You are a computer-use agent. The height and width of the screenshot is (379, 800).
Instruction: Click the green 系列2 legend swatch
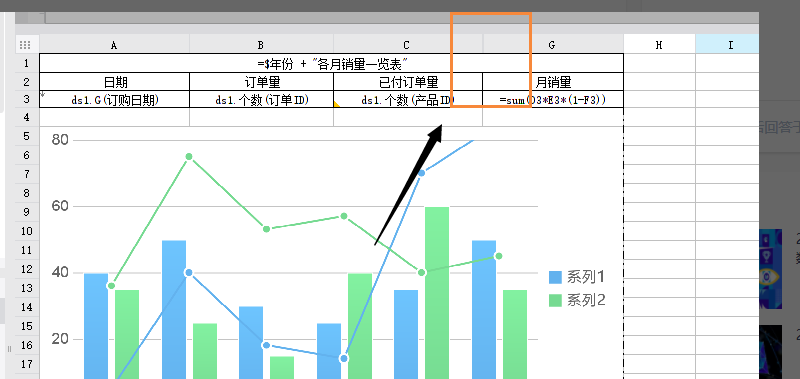tap(555, 300)
